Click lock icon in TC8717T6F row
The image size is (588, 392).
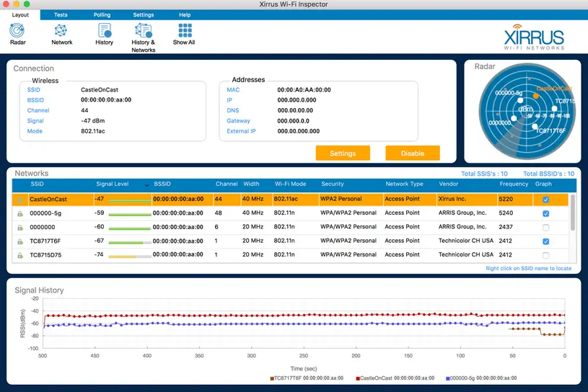point(20,241)
